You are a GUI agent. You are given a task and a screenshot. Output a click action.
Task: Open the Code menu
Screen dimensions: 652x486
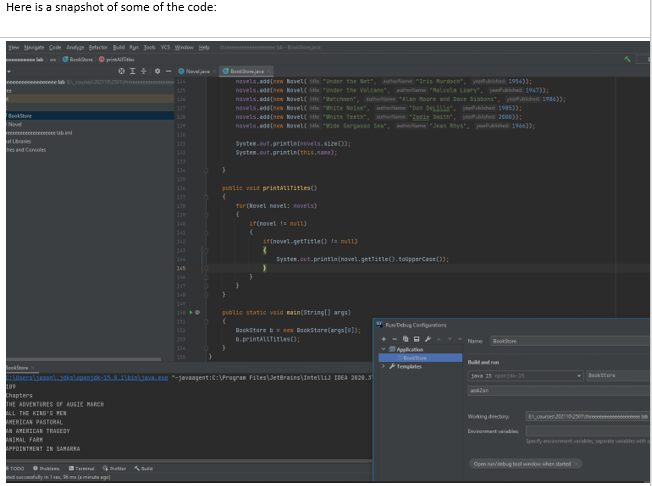tap(55, 47)
